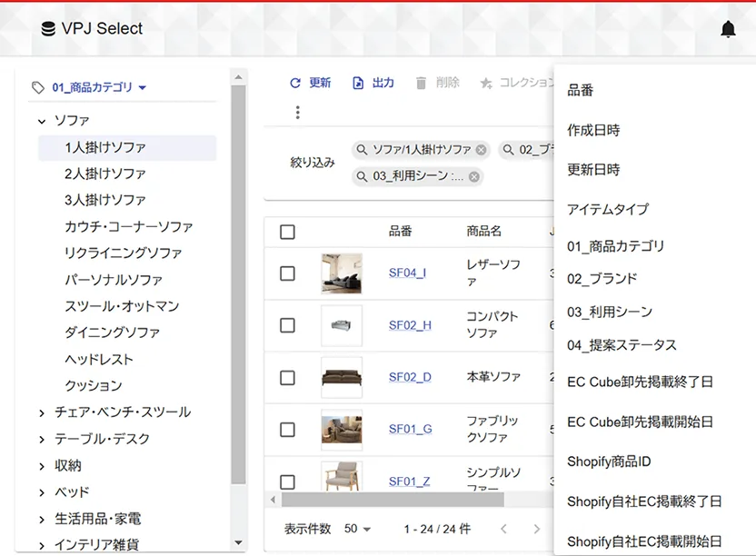Check the select-all checkbox in table header
This screenshot has height=556, width=756.
click(287, 231)
